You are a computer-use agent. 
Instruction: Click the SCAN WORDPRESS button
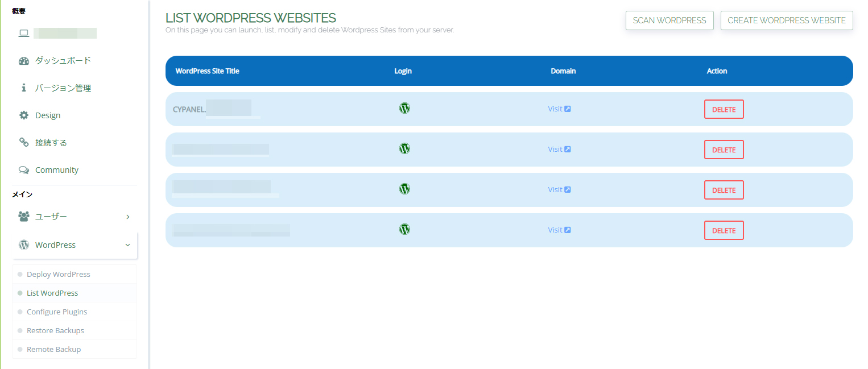coord(669,20)
